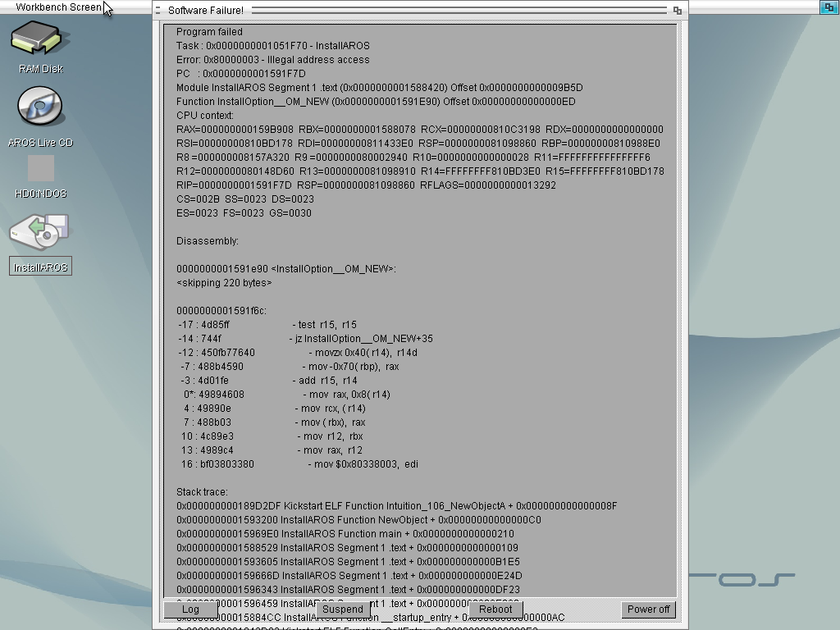Click the 'Program failed' line
Image resolution: width=840 pixels, height=630 pixels.
pyautogui.click(x=209, y=32)
